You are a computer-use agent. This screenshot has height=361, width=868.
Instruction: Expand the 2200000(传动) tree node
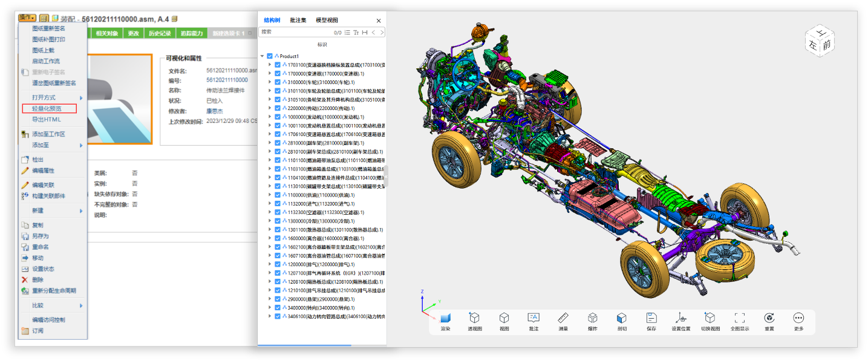(x=270, y=108)
